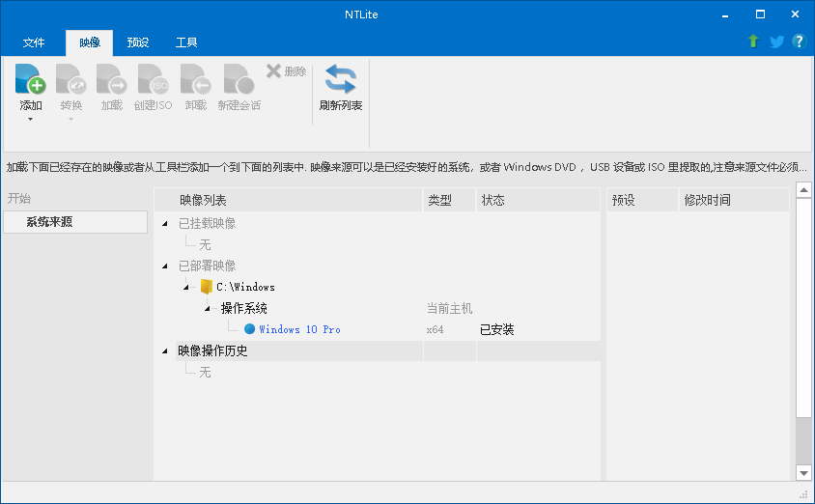The image size is (815, 504).
Task: Switch to the 预设 tab
Action: point(138,42)
